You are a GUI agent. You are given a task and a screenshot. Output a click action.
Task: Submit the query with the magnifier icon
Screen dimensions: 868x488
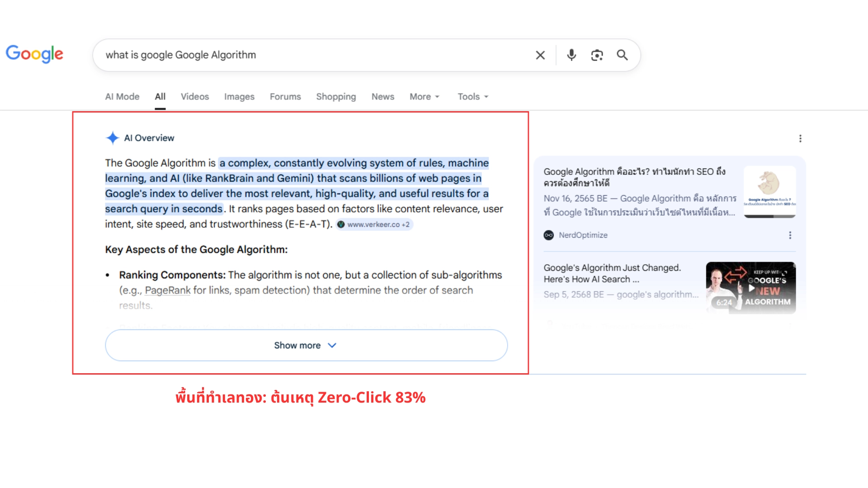click(623, 55)
